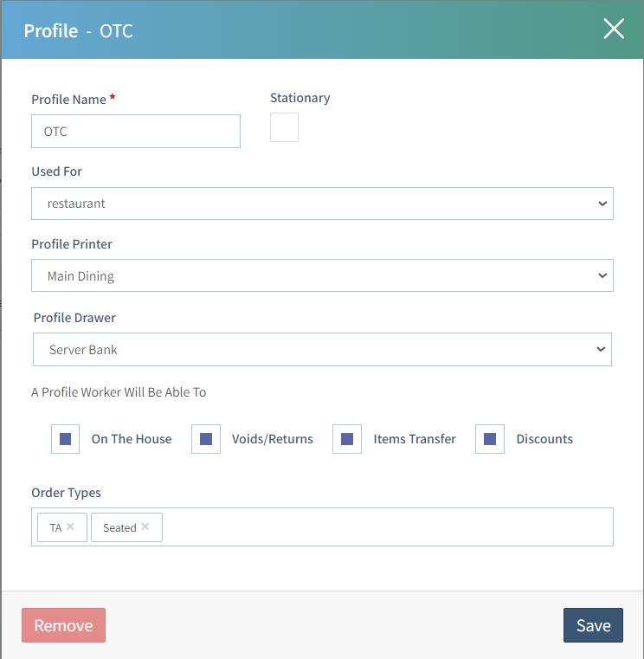The image size is (644, 659).
Task: Remove the Seated order type tag
Action: point(145,527)
